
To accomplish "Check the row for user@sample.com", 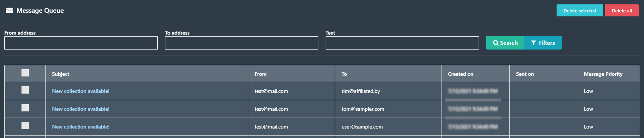I will click(25, 126).
